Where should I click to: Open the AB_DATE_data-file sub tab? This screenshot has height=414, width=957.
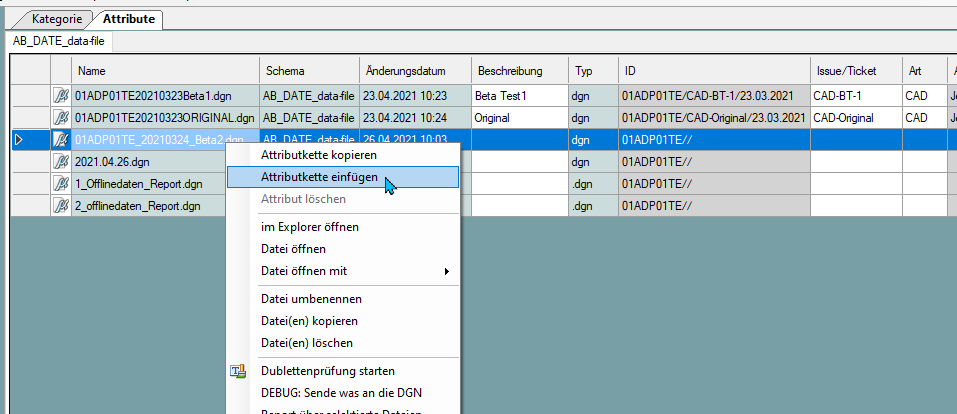(59, 42)
